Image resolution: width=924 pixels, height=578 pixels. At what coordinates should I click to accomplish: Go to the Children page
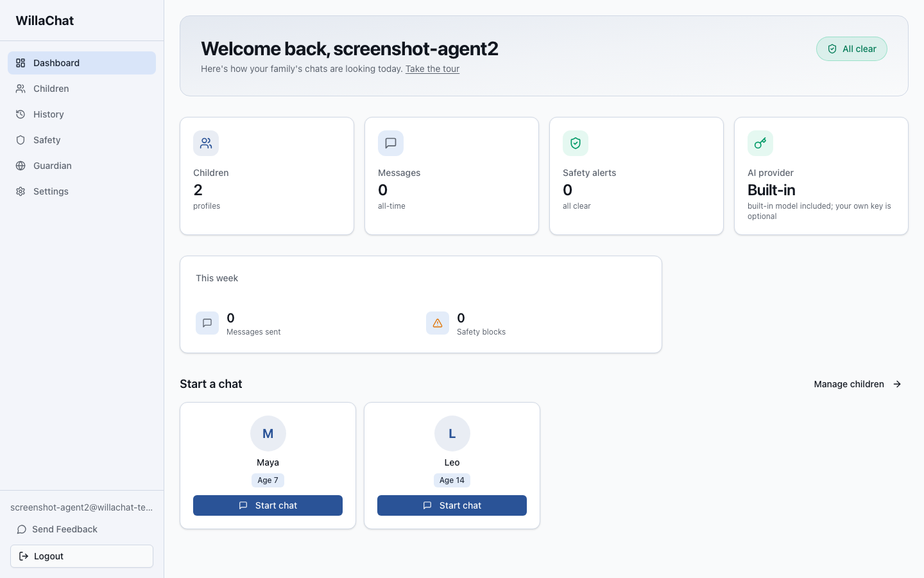pos(81,89)
